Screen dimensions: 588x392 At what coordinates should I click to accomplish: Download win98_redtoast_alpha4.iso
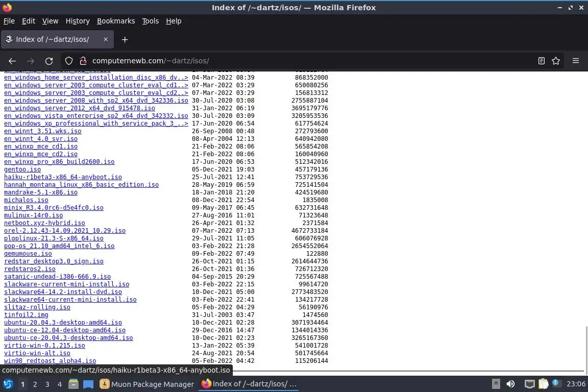(x=50, y=361)
